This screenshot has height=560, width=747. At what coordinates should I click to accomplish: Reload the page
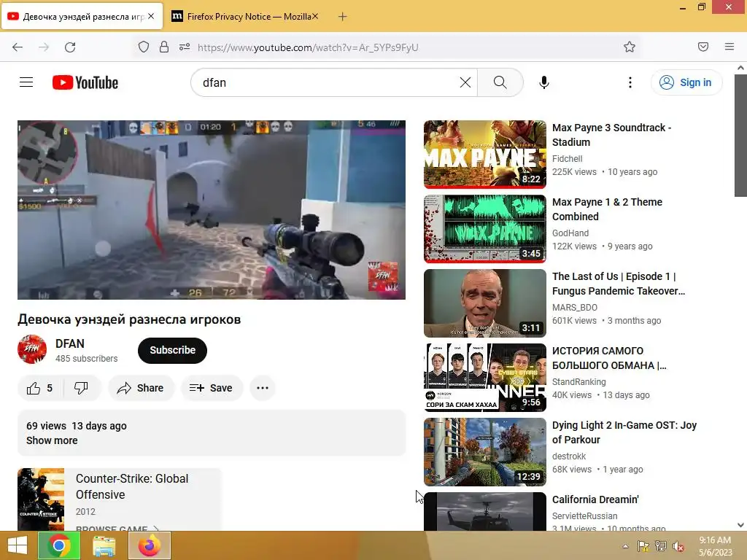(x=70, y=47)
